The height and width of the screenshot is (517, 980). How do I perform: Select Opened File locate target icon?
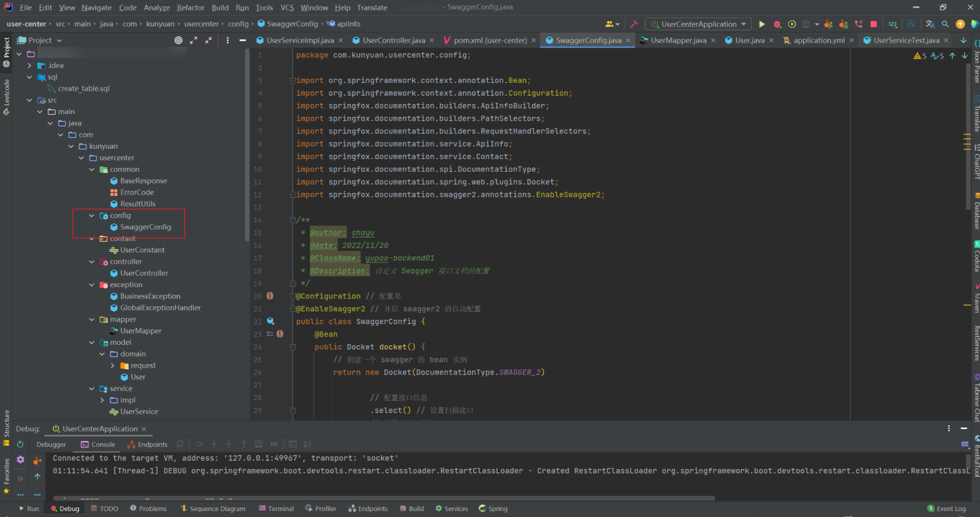179,40
